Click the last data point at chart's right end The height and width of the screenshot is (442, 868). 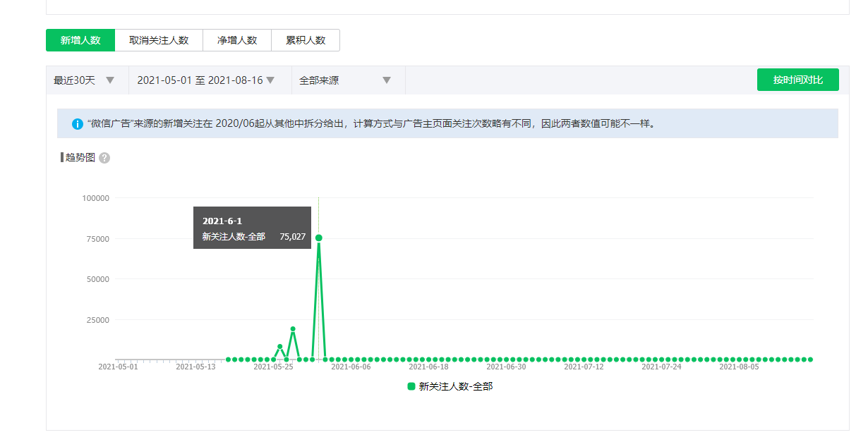[810, 360]
